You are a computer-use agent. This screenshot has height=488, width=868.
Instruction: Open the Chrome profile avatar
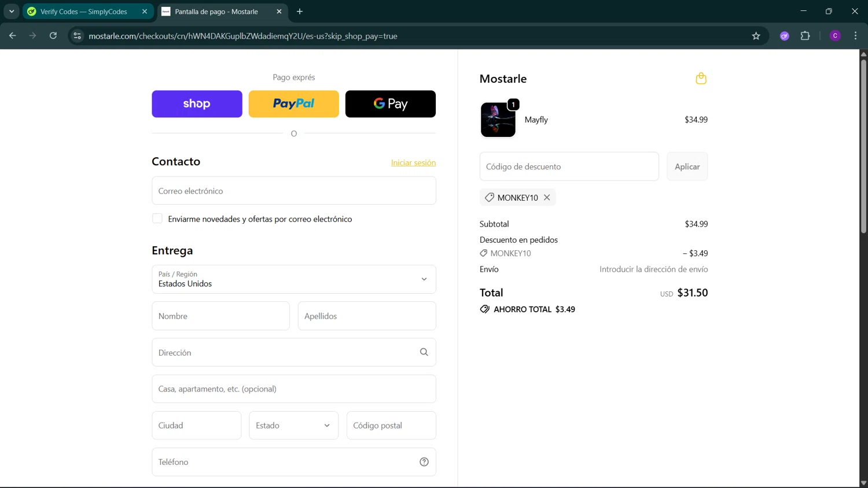coord(835,36)
